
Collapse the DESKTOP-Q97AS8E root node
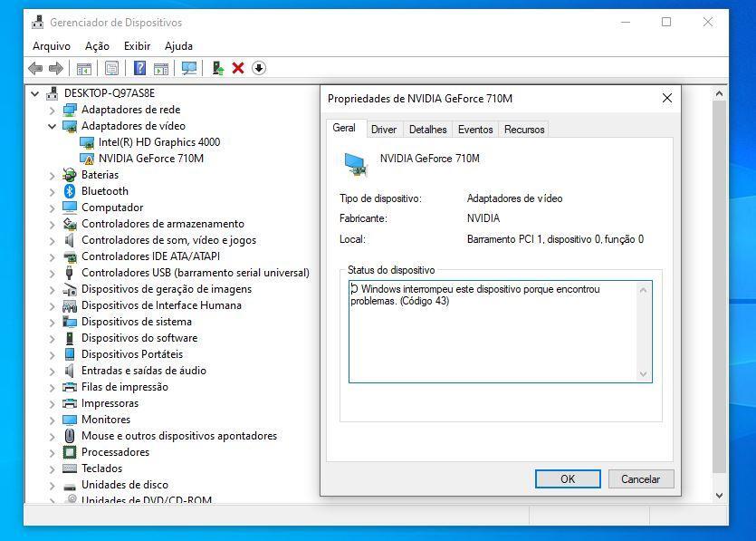(x=34, y=93)
